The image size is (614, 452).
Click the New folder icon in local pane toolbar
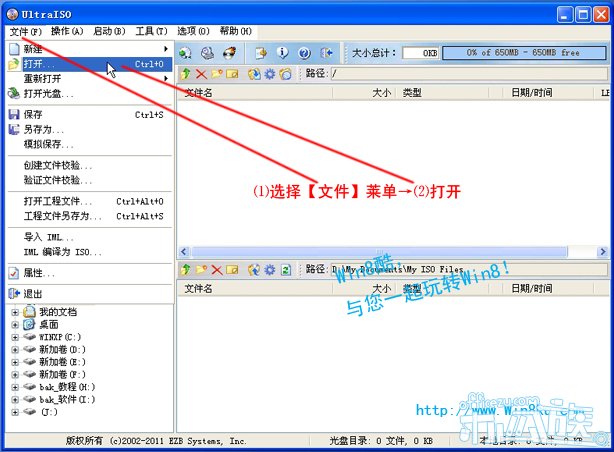[x=201, y=269]
